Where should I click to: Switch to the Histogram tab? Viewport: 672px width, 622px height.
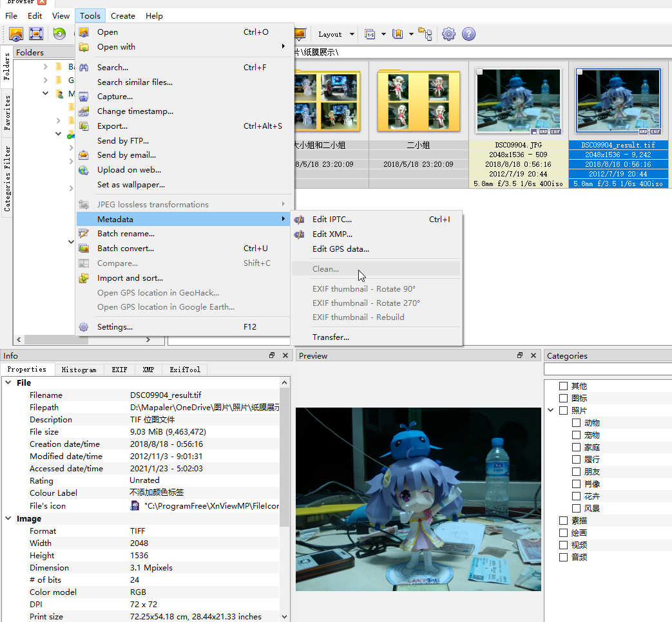coord(79,370)
